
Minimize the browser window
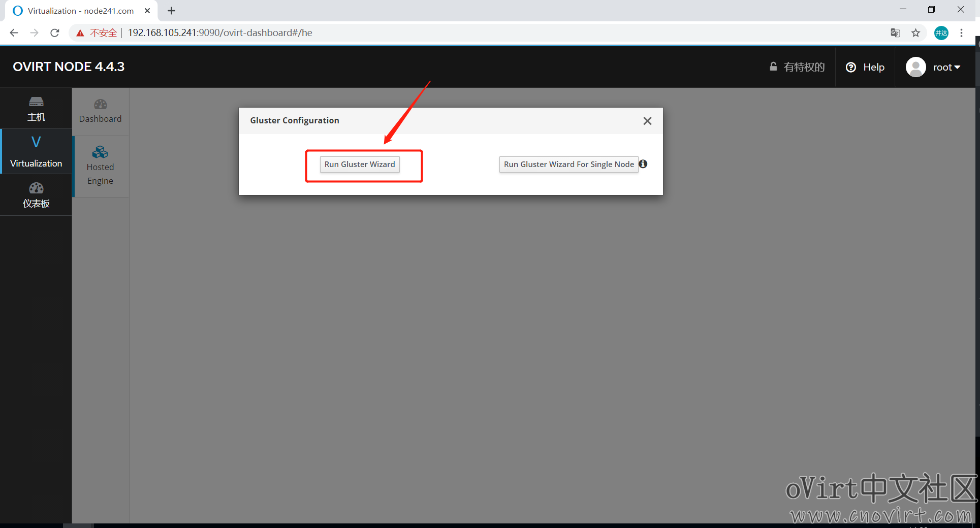(x=903, y=10)
